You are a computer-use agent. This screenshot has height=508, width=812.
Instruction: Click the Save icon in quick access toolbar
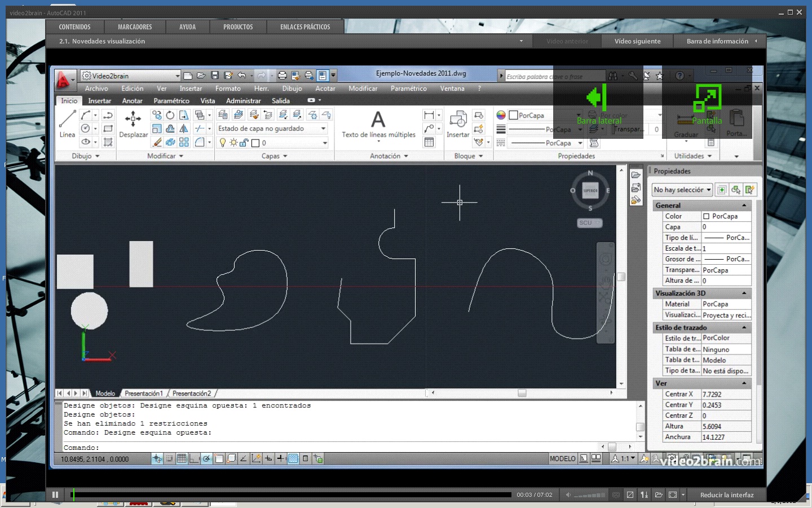coord(215,75)
